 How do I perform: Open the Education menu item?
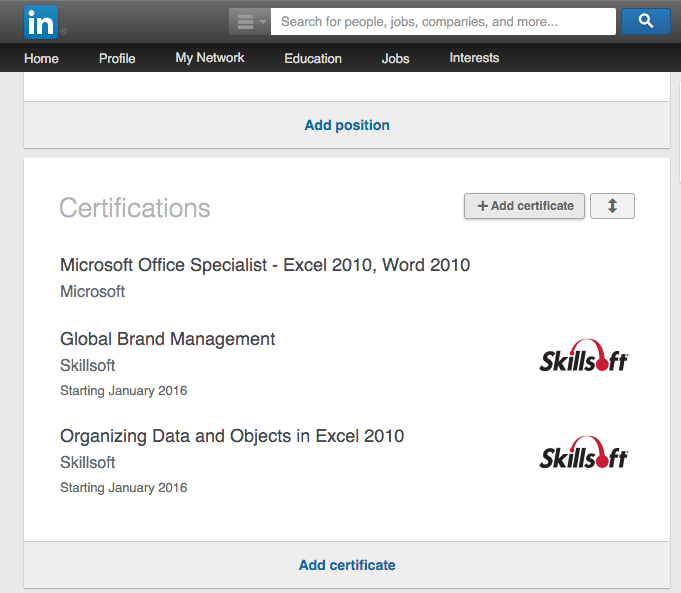pos(313,59)
